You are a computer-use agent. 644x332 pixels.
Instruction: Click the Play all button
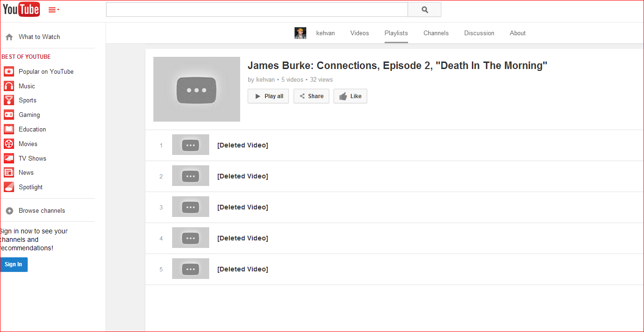(268, 96)
